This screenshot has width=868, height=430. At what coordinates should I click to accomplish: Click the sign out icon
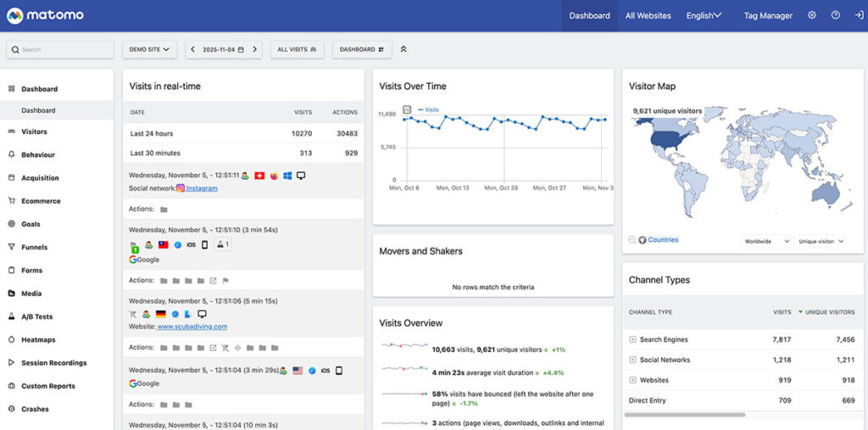[x=859, y=15]
